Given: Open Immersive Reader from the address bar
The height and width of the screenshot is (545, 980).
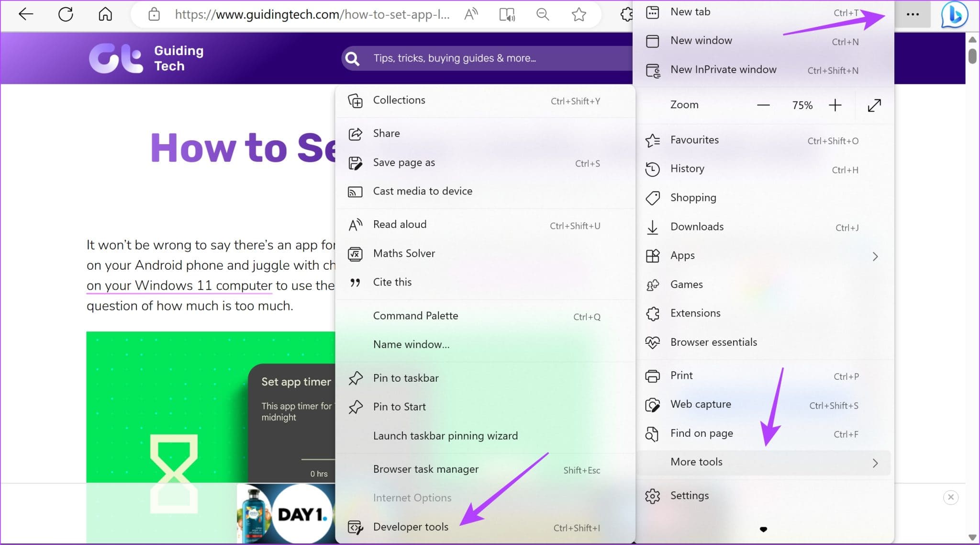Looking at the screenshot, I should point(507,14).
